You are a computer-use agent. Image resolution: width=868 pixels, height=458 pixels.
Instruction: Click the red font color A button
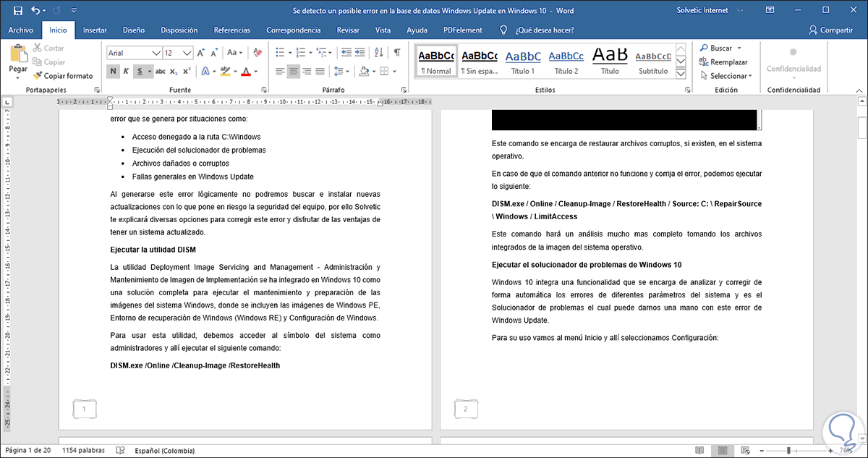246,71
